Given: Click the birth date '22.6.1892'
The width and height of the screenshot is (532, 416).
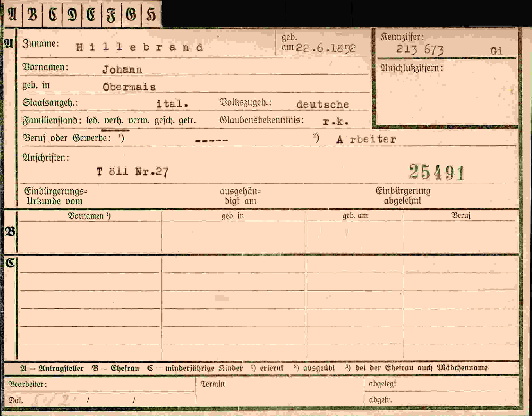Looking at the screenshot, I should (326, 48).
